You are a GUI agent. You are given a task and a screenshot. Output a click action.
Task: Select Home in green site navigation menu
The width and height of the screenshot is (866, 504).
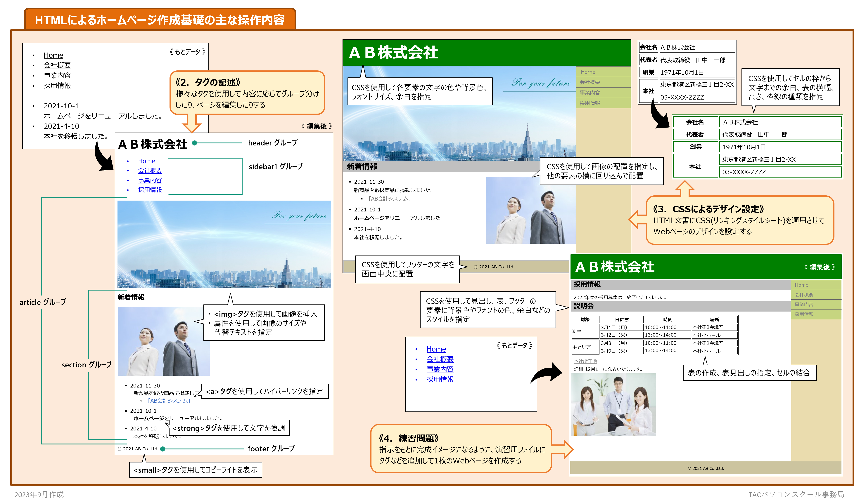pos(588,72)
